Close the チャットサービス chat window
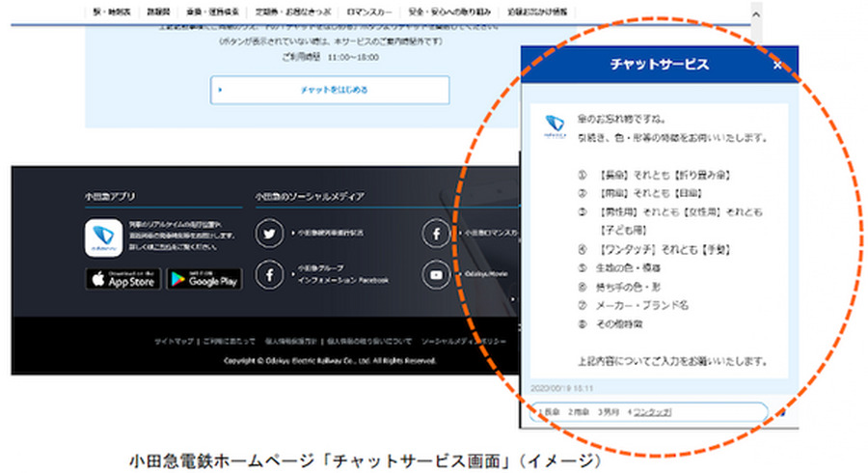Viewport: 868px width, 473px height. [x=777, y=66]
